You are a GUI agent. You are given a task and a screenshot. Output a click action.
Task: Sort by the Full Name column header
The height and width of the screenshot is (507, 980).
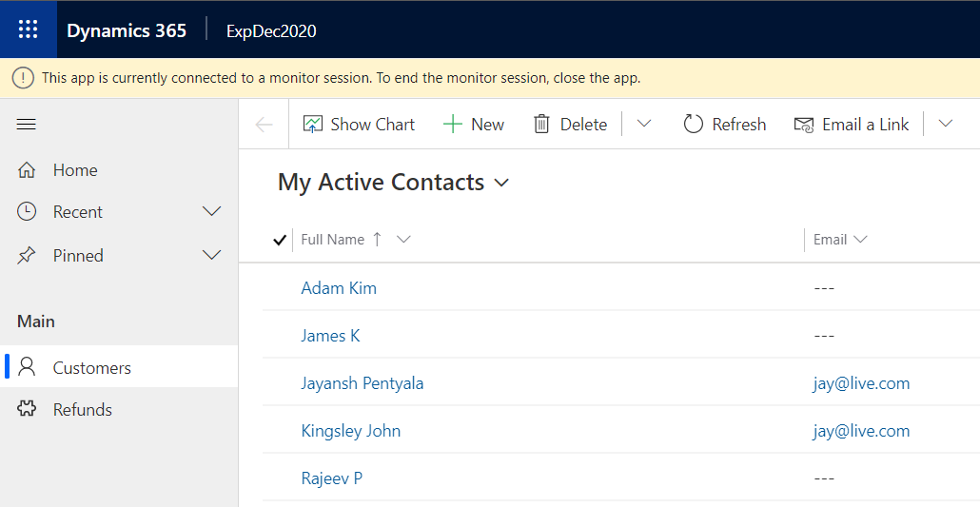(x=333, y=240)
